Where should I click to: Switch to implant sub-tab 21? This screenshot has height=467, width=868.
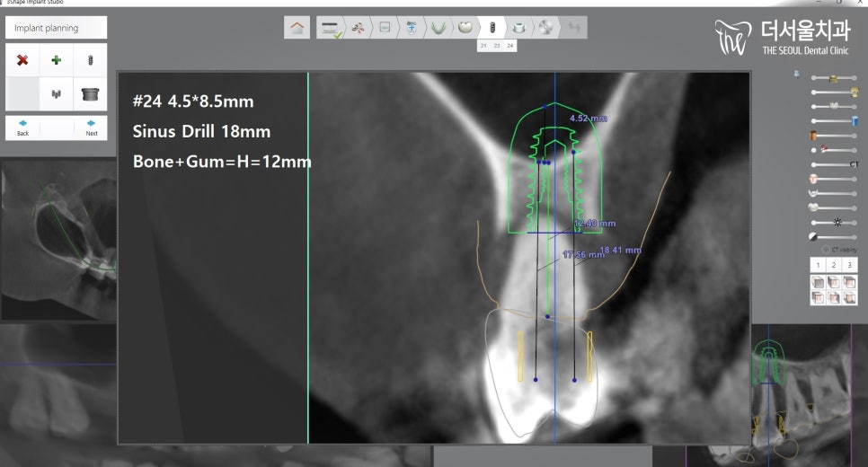[483, 46]
